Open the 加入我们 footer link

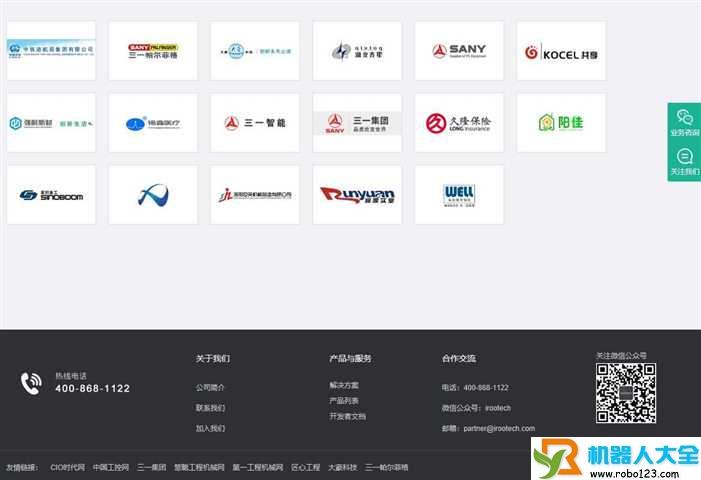point(210,428)
